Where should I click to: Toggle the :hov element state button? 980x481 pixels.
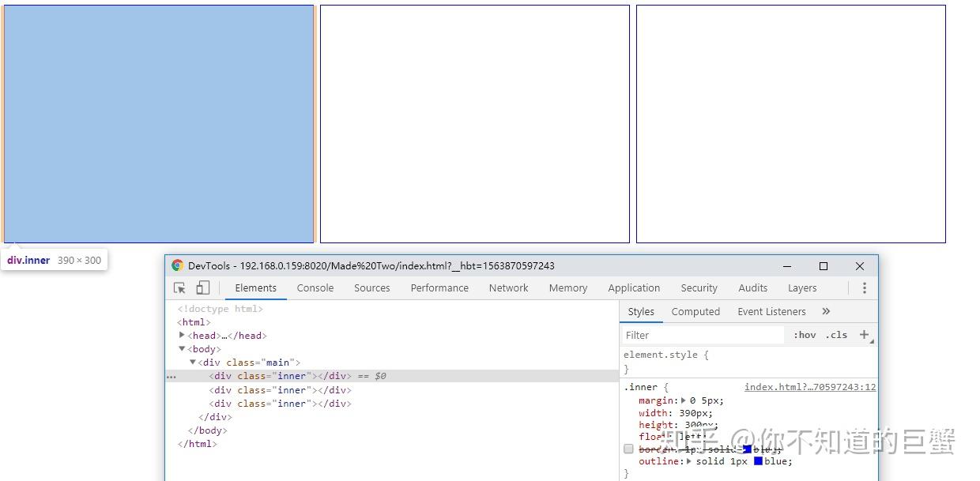pyautogui.click(x=805, y=335)
